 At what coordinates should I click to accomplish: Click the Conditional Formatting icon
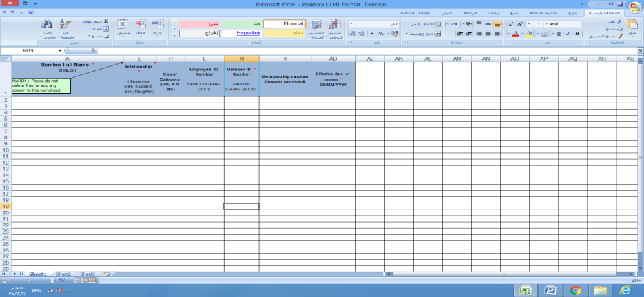[334, 24]
